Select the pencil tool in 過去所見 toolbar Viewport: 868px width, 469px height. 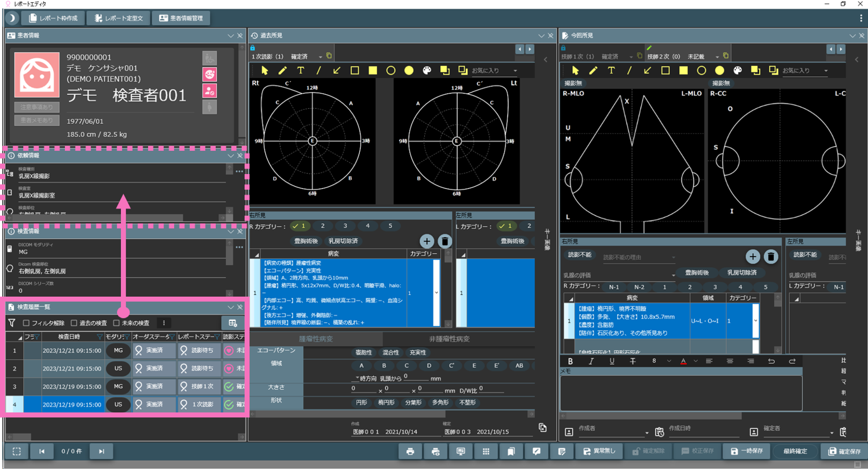(x=282, y=71)
